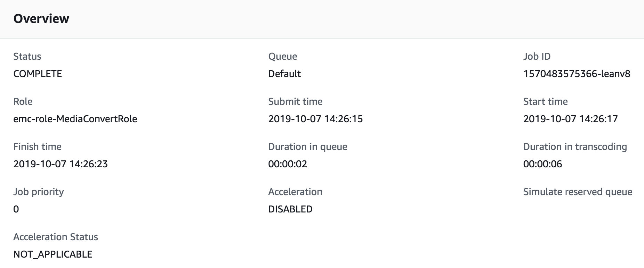Select the NOT_APPLICABLE acceleration status value
Viewport: 644px width, 268px height.
pyautogui.click(x=53, y=254)
